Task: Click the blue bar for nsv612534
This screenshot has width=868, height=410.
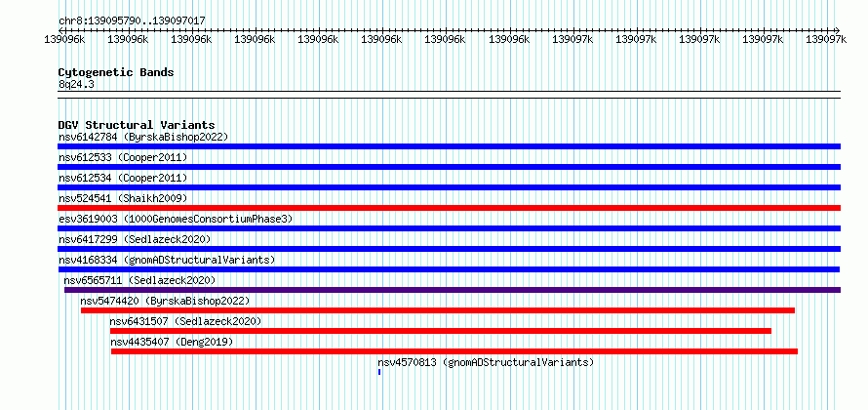Action: point(449,187)
